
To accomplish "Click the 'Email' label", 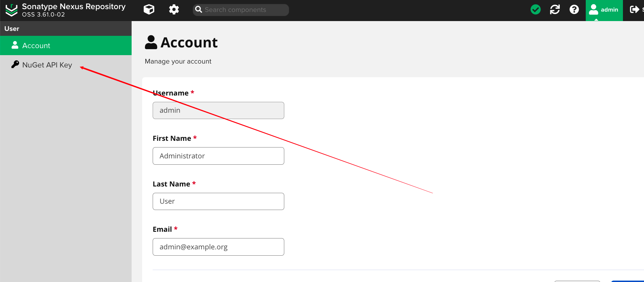I will tap(162, 229).
